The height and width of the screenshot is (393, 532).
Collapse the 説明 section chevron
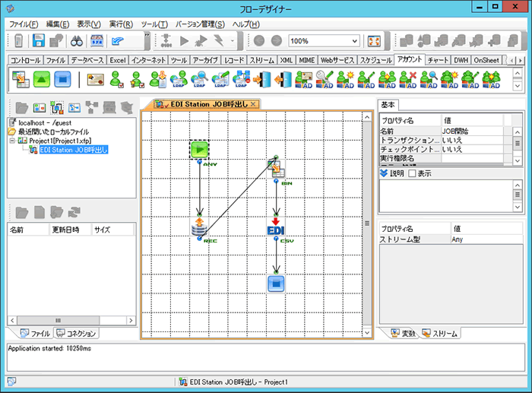(383, 173)
